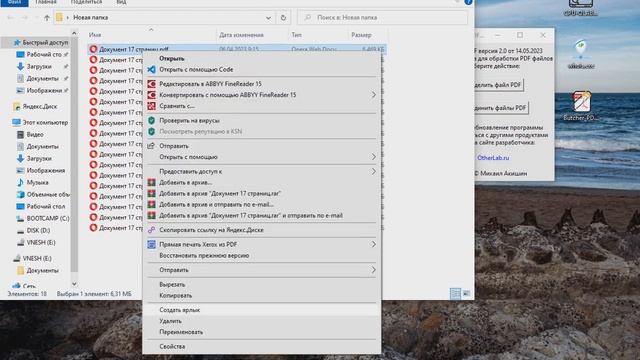
Task: Click the up arrow navigation icon in Explorer
Action: coord(47,18)
